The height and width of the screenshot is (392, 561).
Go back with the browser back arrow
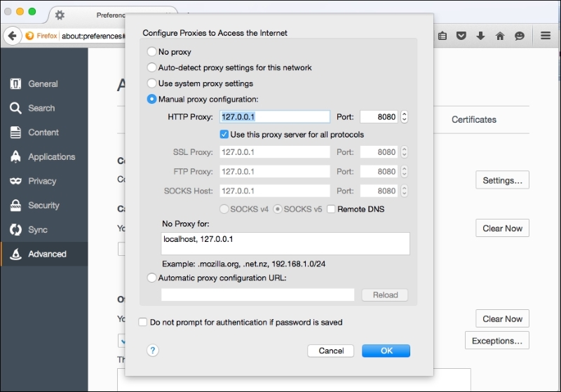pos(12,36)
